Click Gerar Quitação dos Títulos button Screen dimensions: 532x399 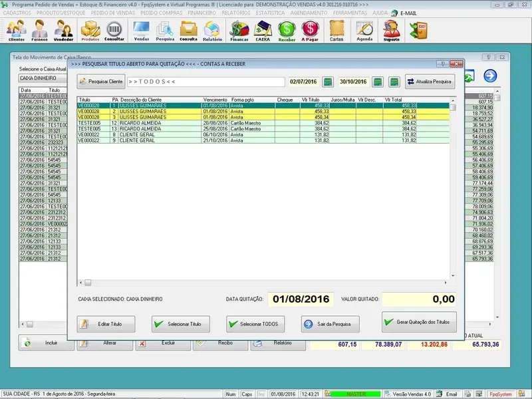420,322
